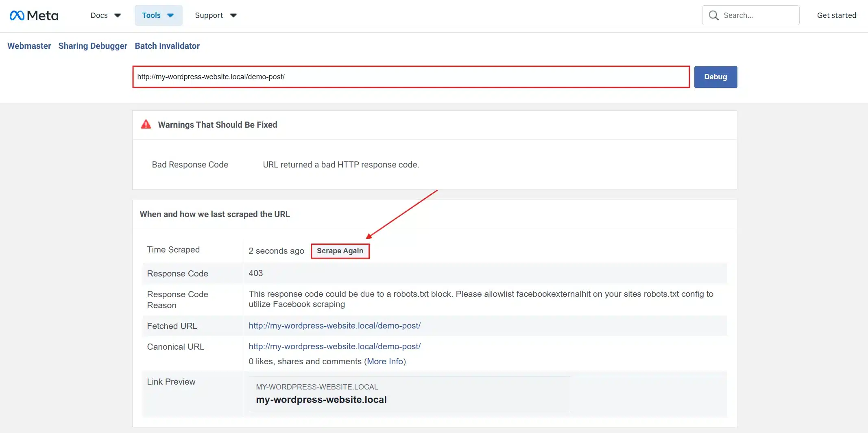Viewport: 868px width, 433px height.
Task: Click the link preview card
Action: 410,394
